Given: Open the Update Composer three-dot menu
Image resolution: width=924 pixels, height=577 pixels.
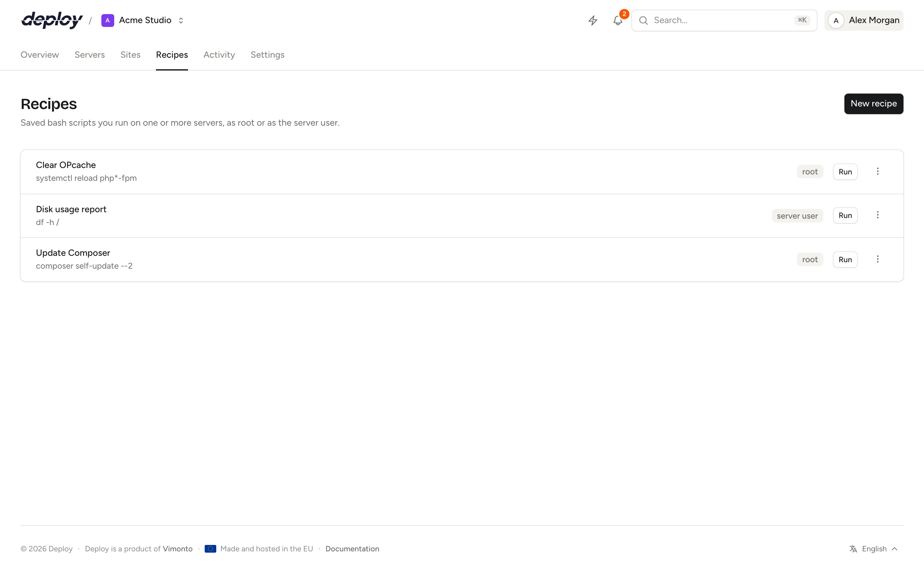Looking at the screenshot, I should (877, 260).
